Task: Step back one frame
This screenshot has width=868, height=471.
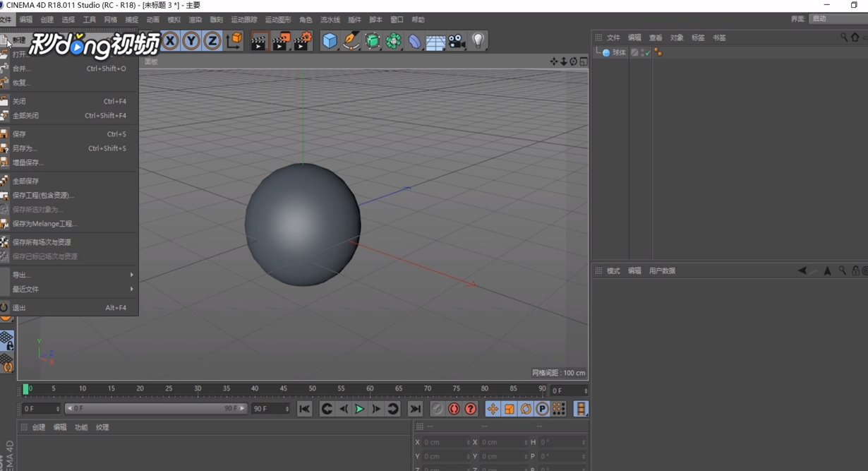Action: point(344,409)
